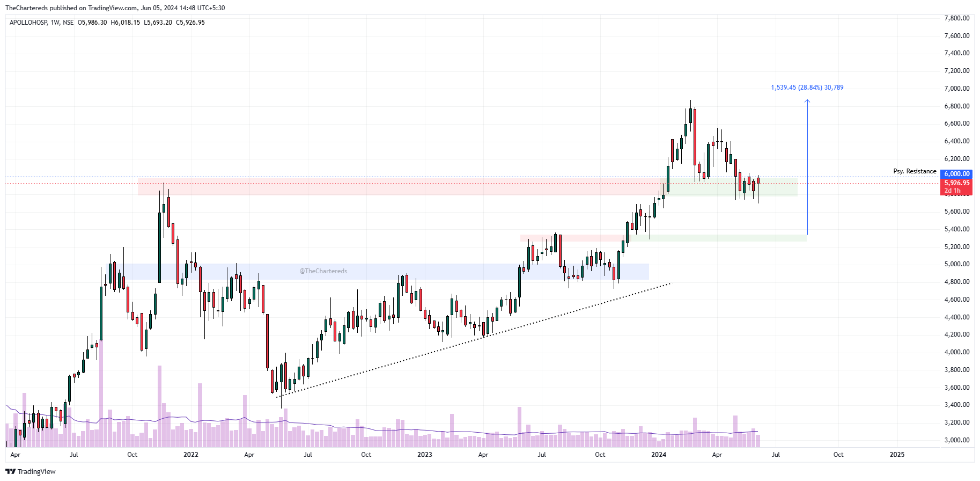980x481 pixels.
Task: Click the 3,600.00 price axis label
Action: coord(957,388)
